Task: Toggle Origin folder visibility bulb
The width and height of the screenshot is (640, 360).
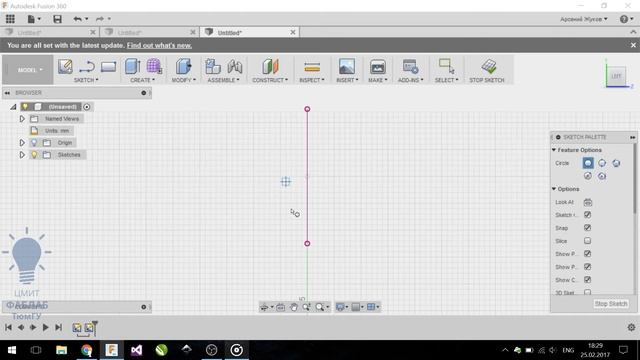Action: pyautogui.click(x=34, y=142)
